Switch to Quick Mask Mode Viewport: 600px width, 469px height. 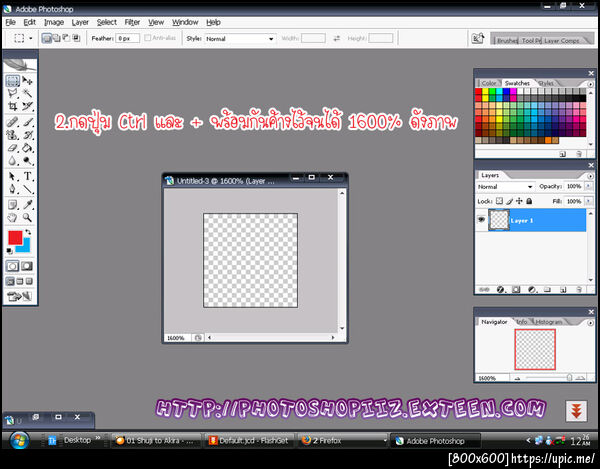pyautogui.click(x=27, y=266)
